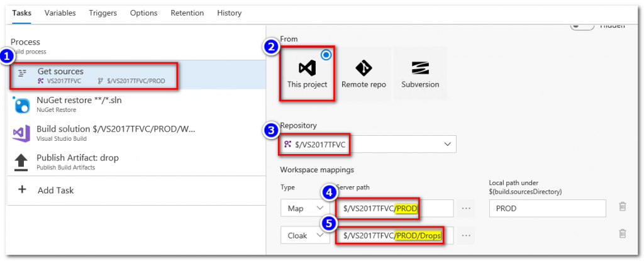Screen dimensions: 644x261
Task: Click the PROD local path field
Action: 548,208
